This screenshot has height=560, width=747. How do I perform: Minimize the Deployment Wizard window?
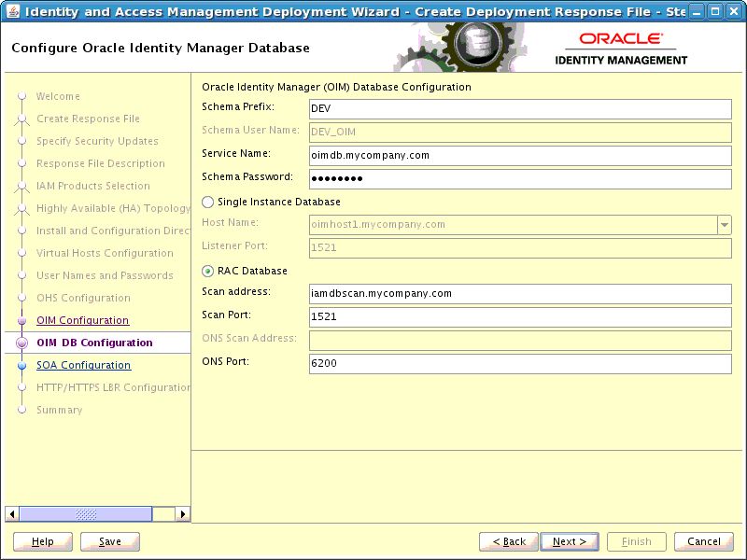(x=698, y=11)
